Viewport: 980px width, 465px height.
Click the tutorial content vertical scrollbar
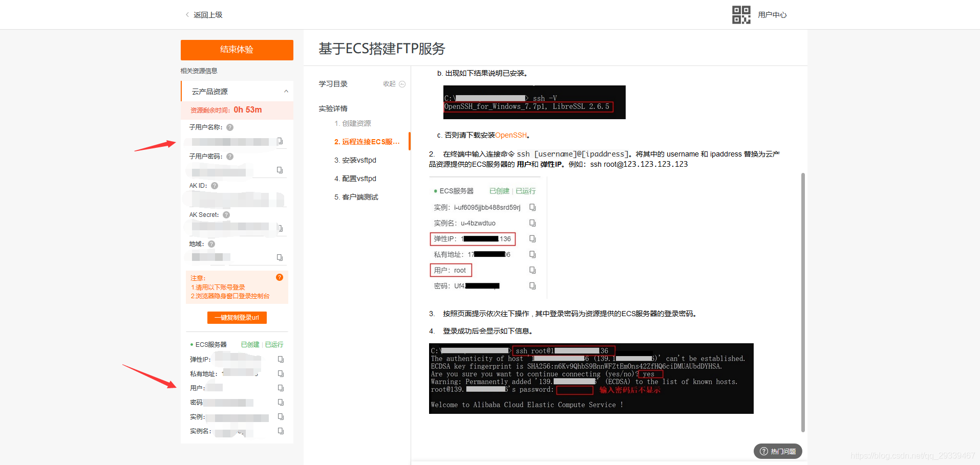[803, 302]
